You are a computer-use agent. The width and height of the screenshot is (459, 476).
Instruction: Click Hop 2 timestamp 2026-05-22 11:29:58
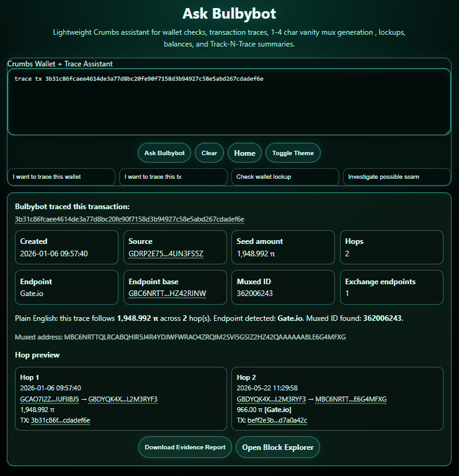click(267, 388)
